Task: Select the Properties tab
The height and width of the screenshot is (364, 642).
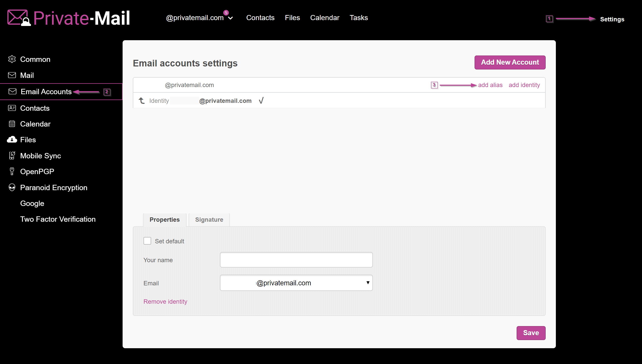Action: 164,219
